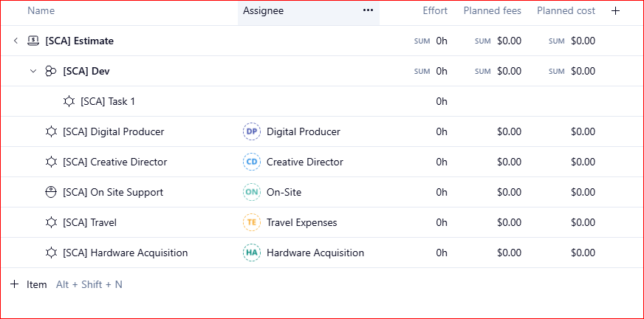This screenshot has width=644, height=319.
Task: Click the Planned cost column header
Action: tap(566, 11)
